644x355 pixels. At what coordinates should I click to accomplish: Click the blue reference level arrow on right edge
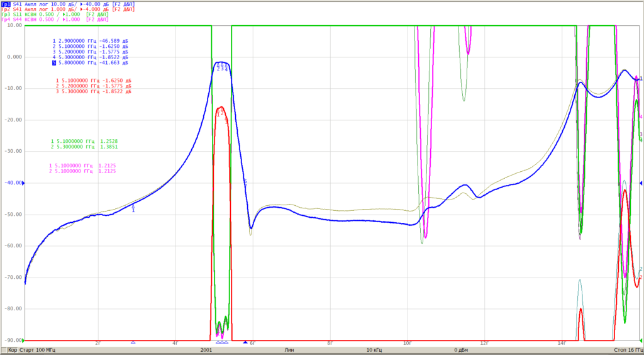(641, 183)
